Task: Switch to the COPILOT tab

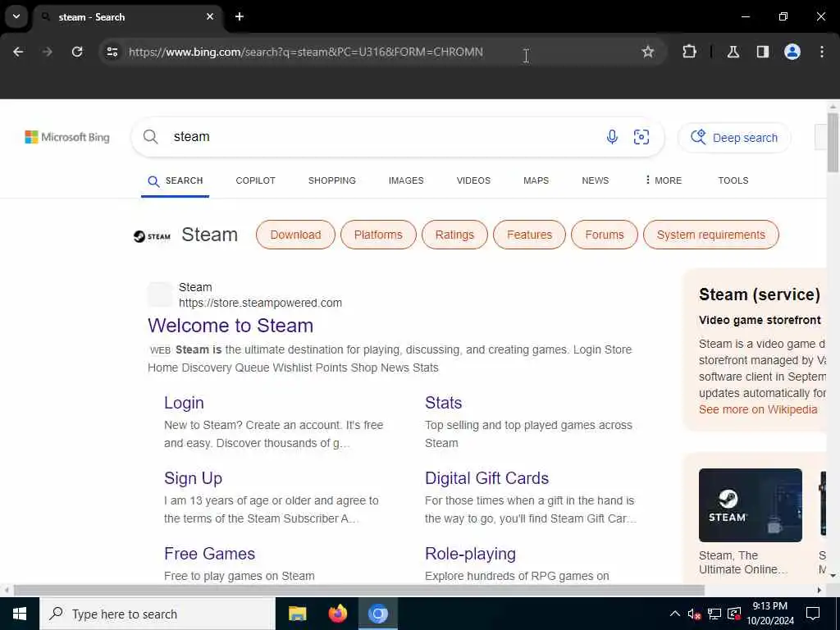Action: 256,180
